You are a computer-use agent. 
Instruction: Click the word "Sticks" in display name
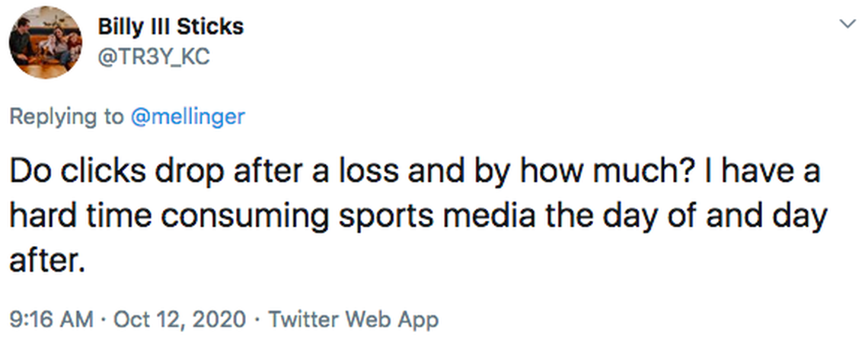212,27
